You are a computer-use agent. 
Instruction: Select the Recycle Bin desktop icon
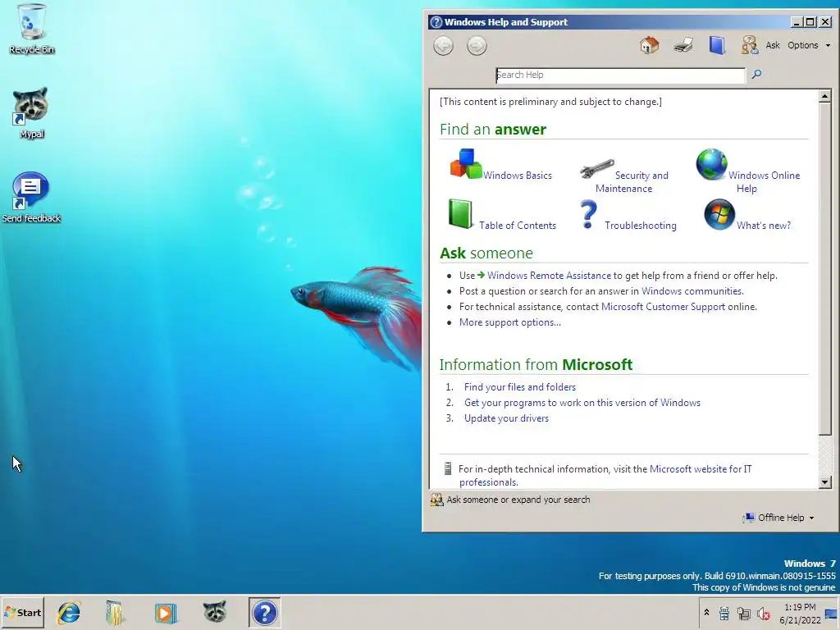(x=32, y=30)
